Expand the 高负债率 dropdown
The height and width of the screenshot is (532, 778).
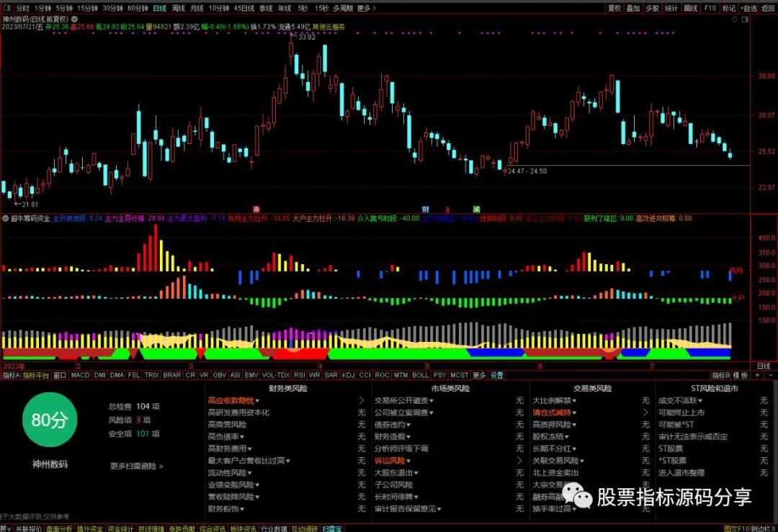tap(226, 437)
